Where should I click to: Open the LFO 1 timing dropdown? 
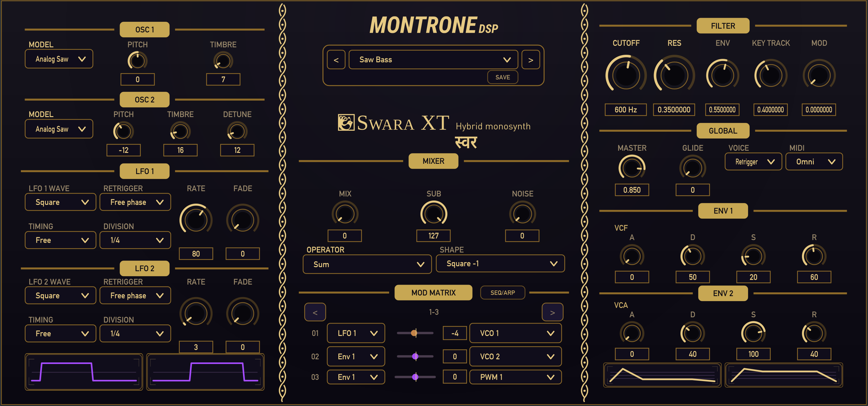coord(60,240)
